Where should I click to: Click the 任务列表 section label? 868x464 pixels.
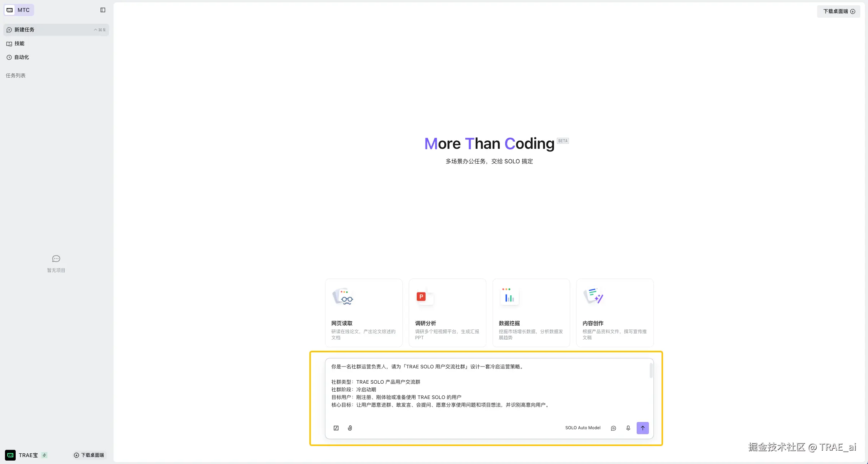click(16, 76)
